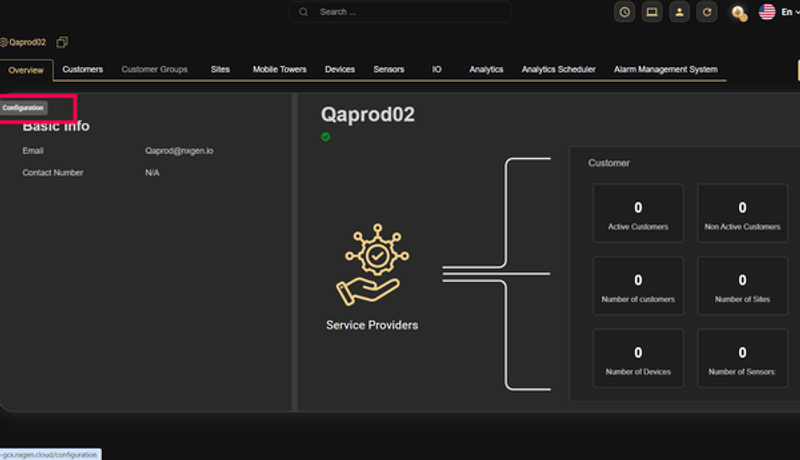Click the Qaprod02 page heading
800x460 pixels.
368,115
